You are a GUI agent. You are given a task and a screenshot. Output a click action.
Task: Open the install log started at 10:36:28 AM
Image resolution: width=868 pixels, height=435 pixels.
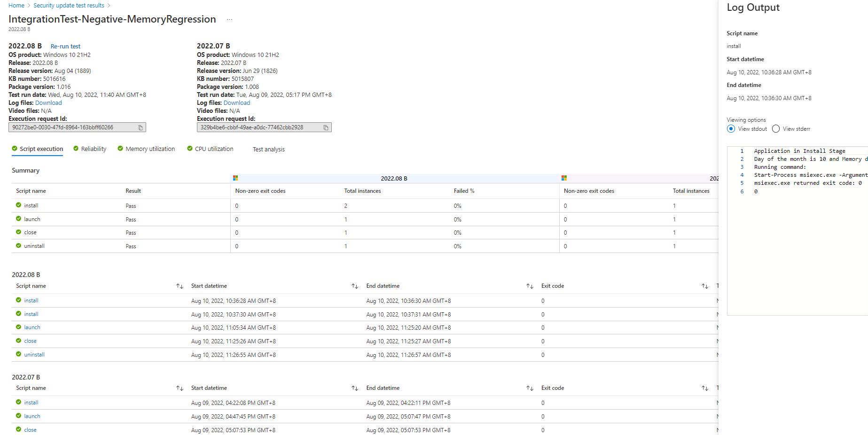click(31, 301)
